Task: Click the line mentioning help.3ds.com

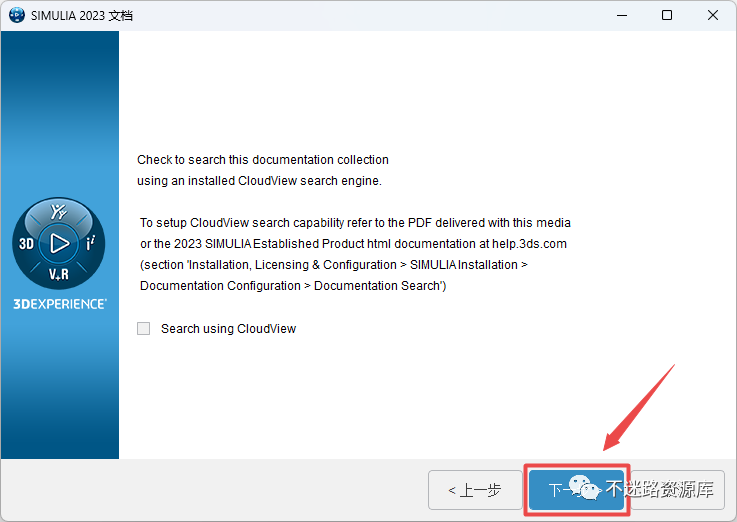Action: click(x=353, y=244)
